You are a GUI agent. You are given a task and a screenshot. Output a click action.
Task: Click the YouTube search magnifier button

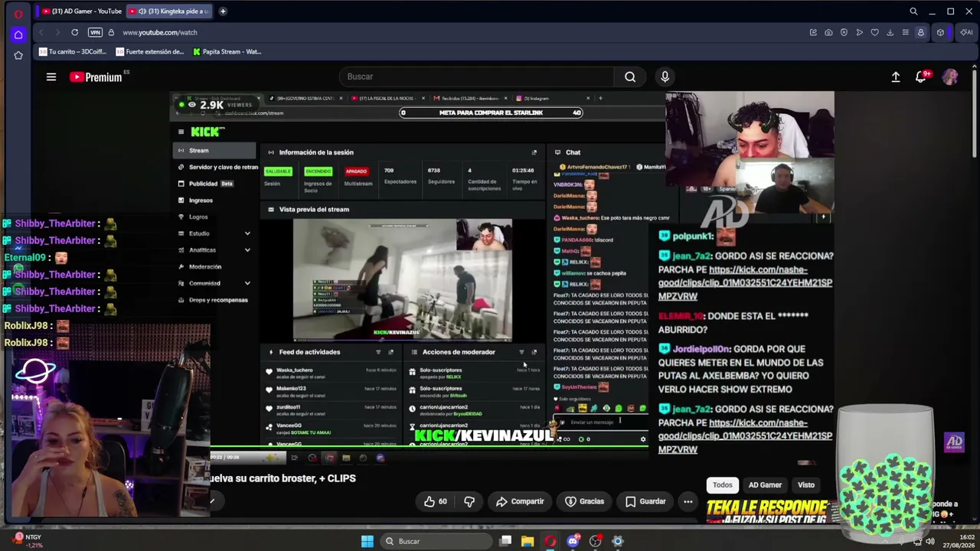pyautogui.click(x=629, y=77)
